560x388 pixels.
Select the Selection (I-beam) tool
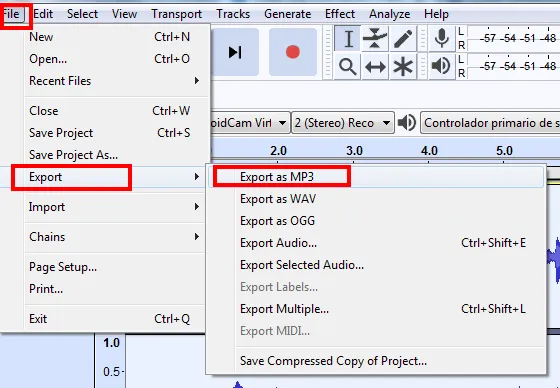pyautogui.click(x=348, y=39)
